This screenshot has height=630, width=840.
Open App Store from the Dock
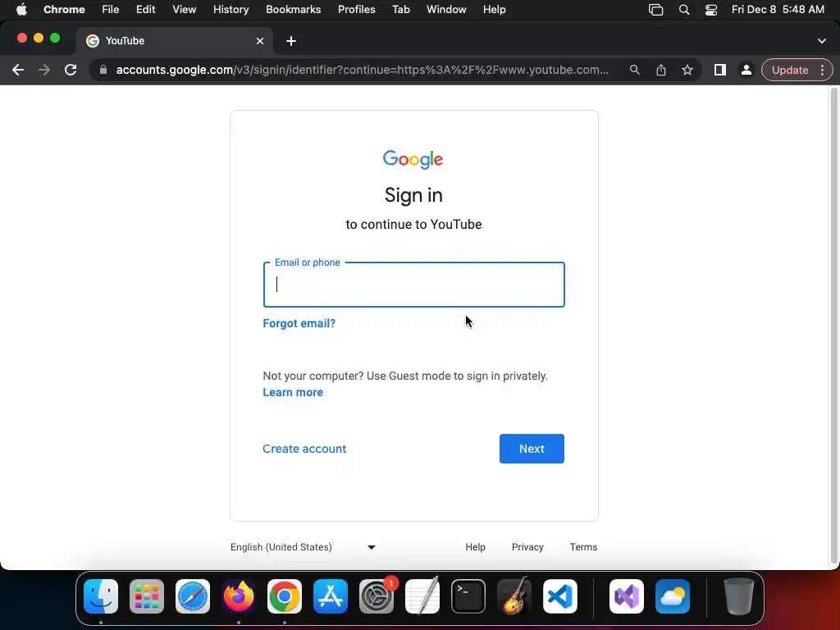331,596
